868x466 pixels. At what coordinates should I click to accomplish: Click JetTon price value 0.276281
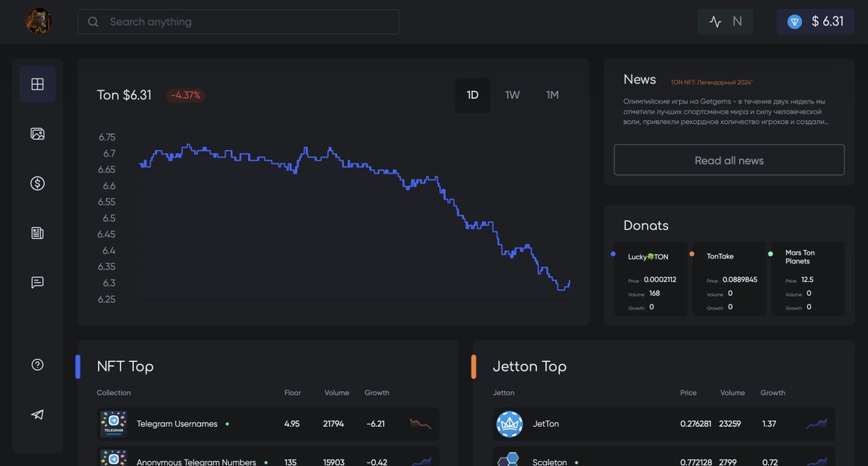696,424
